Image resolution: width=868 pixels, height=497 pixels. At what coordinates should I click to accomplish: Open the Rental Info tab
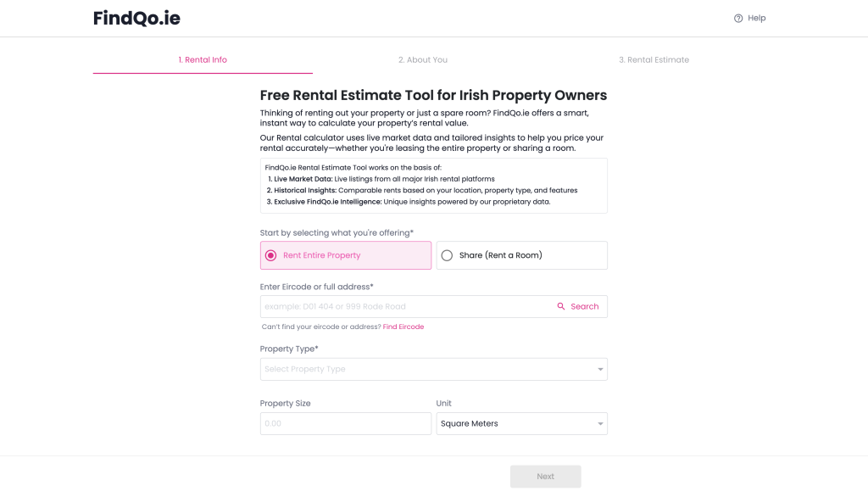[202, 59]
